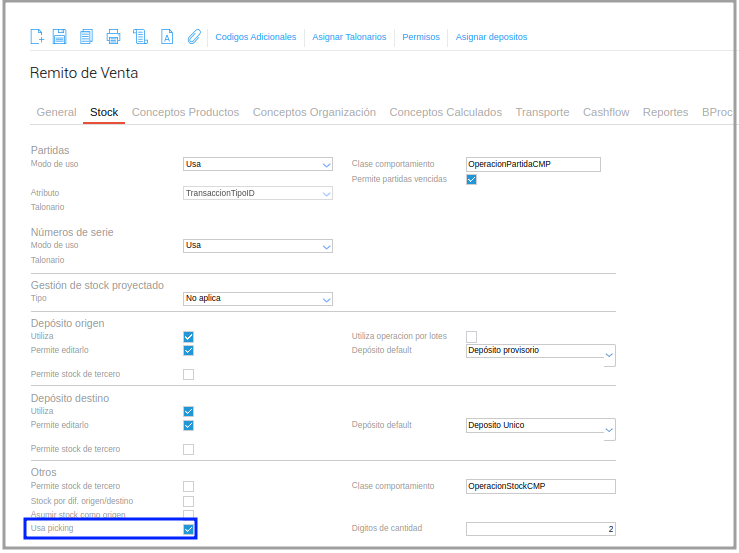Open the Conceptos Productos tab
Screen dimensions: 739x553
[185, 112]
